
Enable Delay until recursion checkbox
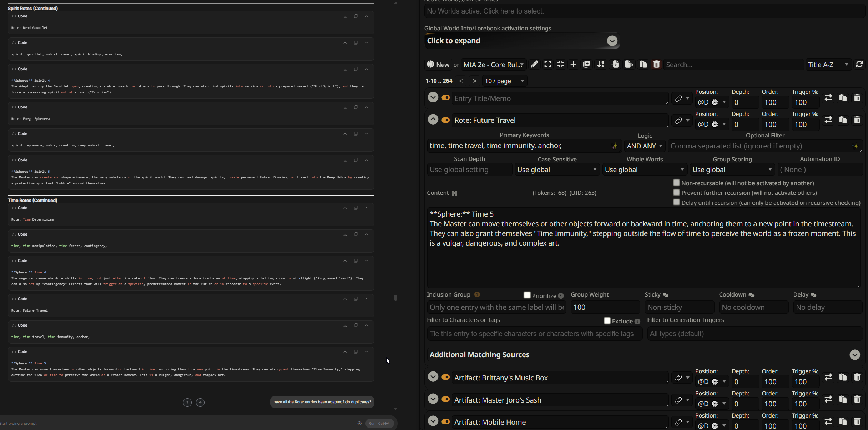coord(676,202)
